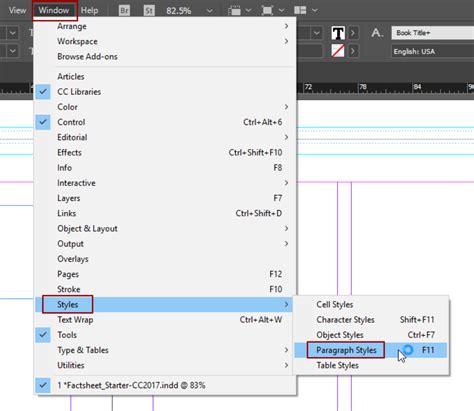Select the Styles menu item
The width and height of the screenshot is (474, 411).
pyautogui.click(x=164, y=305)
